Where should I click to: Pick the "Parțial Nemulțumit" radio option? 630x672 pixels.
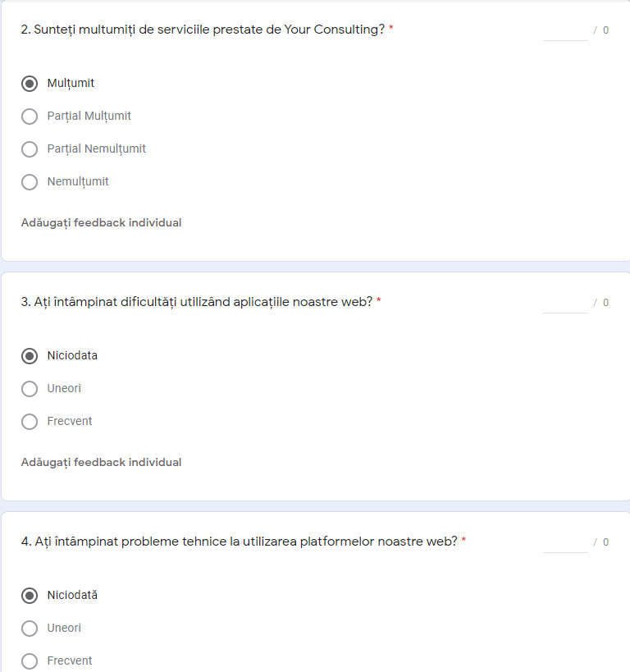coord(30,149)
